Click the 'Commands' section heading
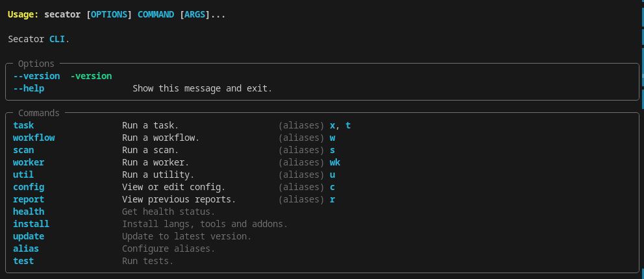This screenshot has width=644, height=279. 39,113
